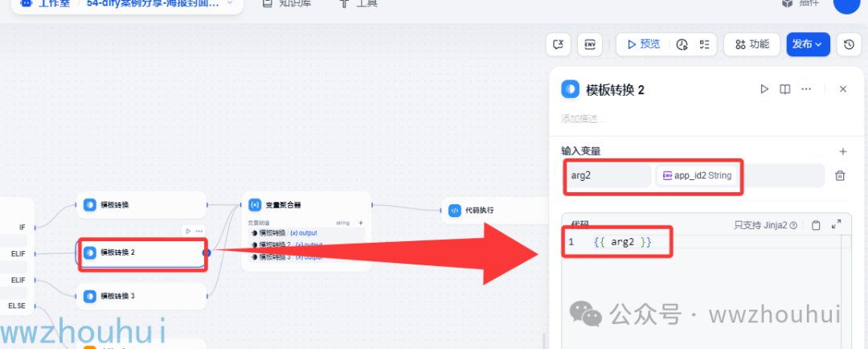Open app_id2 String variable selector
This screenshot has height=349, width=868.
click(x=697, y=175)
